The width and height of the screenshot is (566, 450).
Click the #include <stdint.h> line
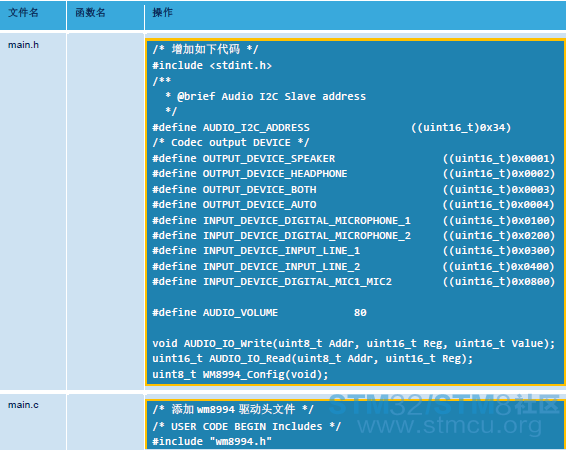pos(212,65)
